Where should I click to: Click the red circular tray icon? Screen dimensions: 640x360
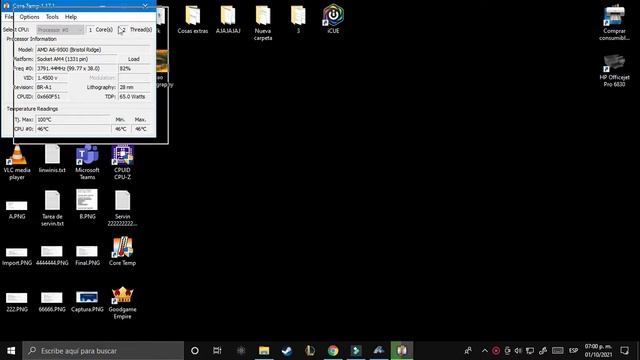496,351
